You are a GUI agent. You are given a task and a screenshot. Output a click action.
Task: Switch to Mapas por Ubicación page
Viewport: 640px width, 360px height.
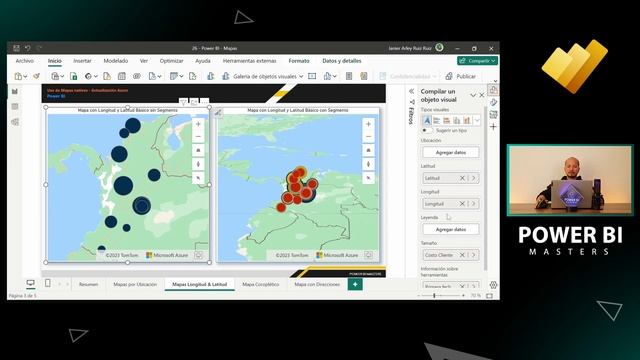tap(135, 284)
